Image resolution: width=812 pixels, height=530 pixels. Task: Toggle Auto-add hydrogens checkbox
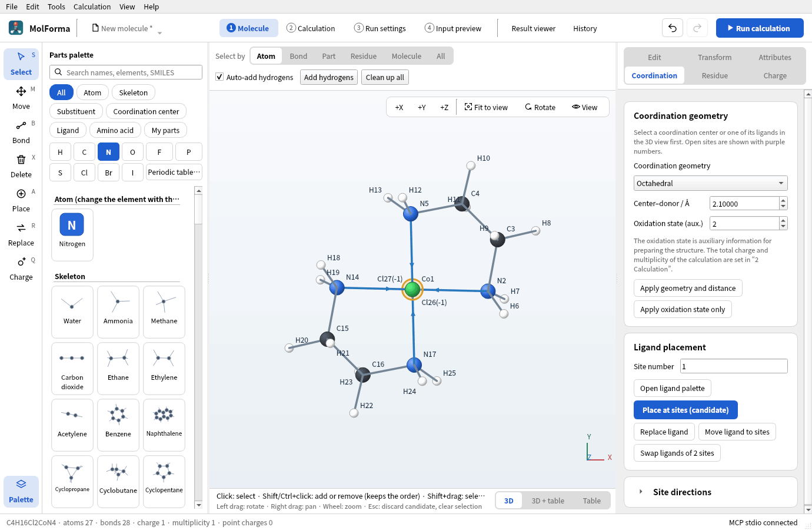[219, 77]
